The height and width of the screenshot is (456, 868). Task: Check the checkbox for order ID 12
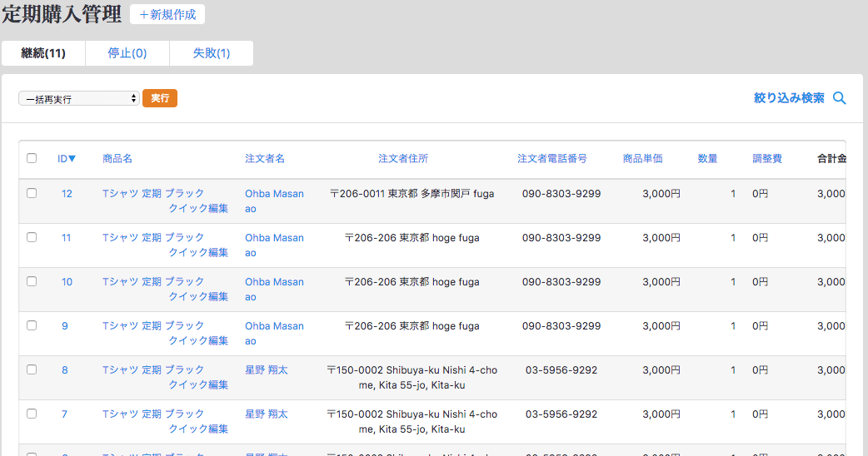[32, 193]
